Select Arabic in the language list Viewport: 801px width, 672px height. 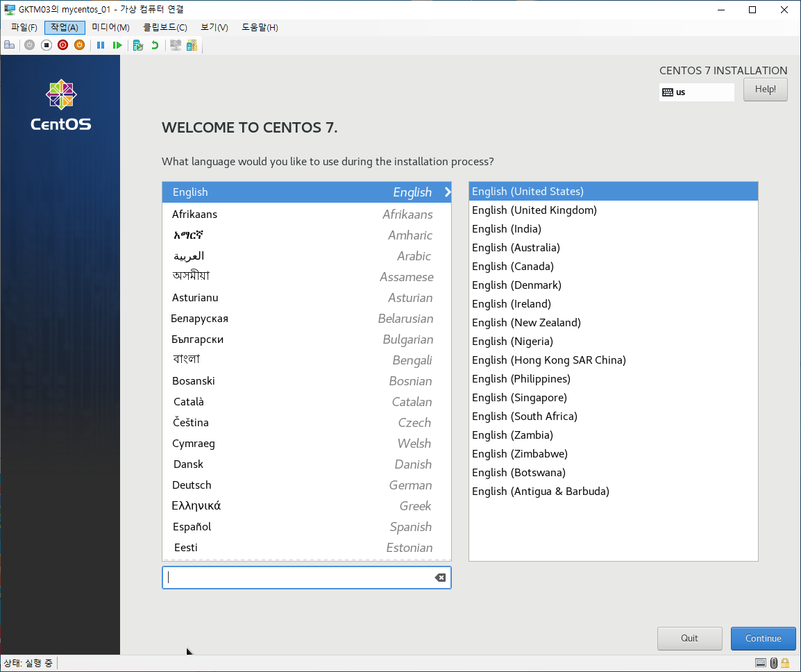307,256
